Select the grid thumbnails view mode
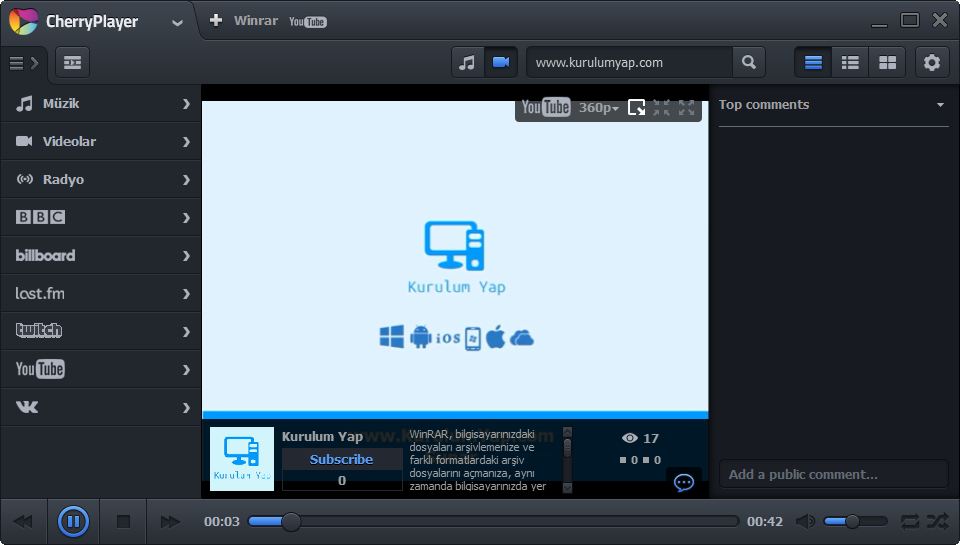This screenshot has height=545, width=960. (887, 62)
